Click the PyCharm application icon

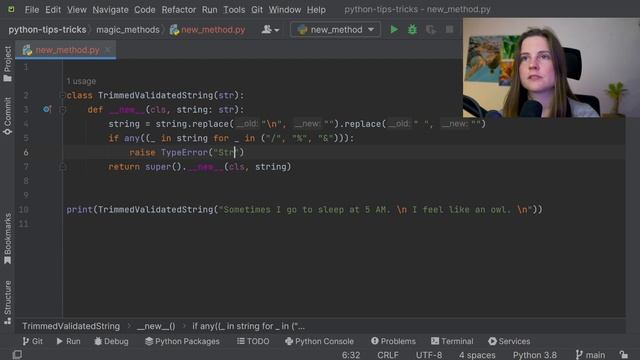[x=11, y=9]
